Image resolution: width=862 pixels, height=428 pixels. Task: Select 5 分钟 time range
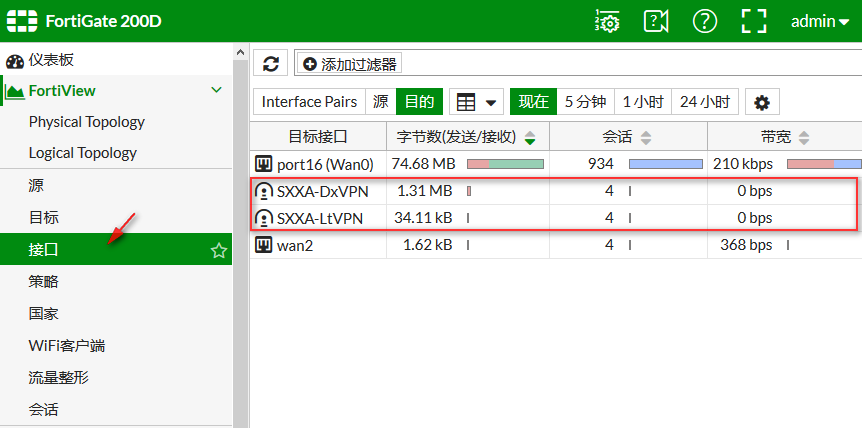pos(585,102)
